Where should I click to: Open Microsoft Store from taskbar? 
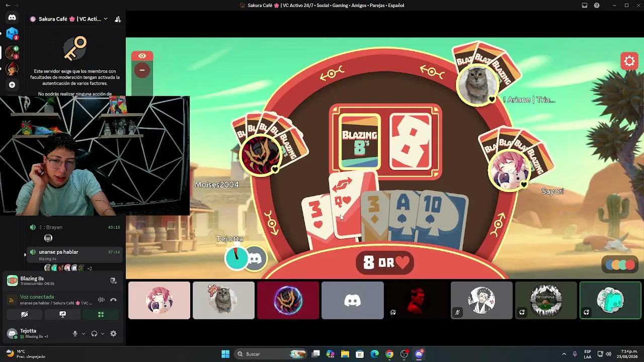(360, 354)
